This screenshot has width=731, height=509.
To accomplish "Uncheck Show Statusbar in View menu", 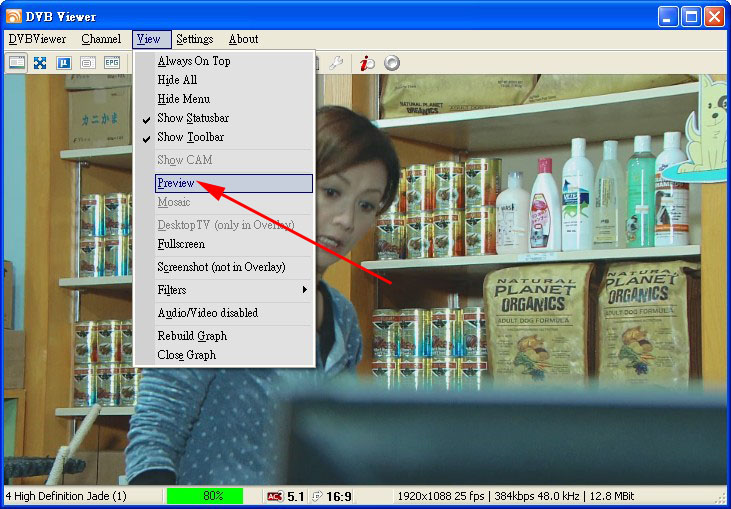I will tap(193, 118).
